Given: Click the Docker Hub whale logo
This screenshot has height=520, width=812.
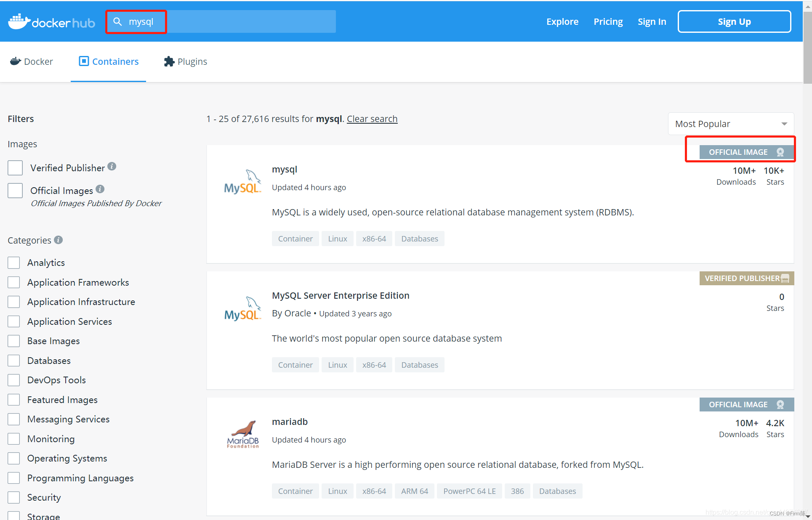Looking at the screenshot, I should (19, 21).
